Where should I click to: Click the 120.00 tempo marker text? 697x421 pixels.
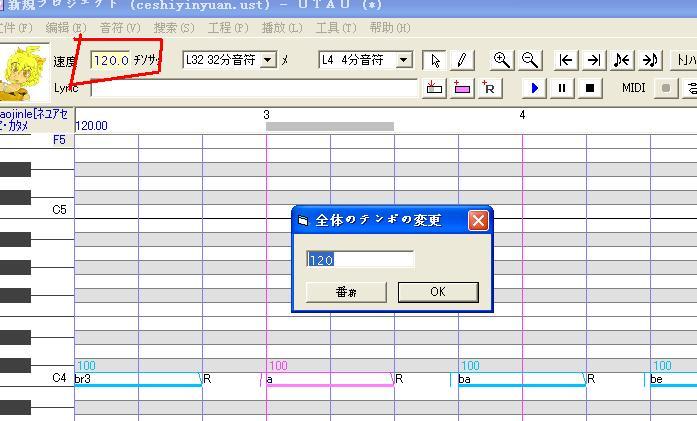[92, 126]
